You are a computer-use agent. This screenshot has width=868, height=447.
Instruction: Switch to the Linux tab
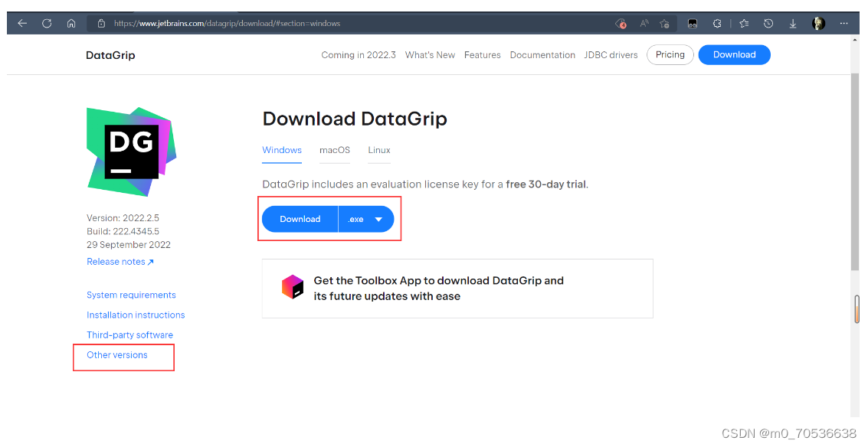pyautogui.click(x=379, y=150)
